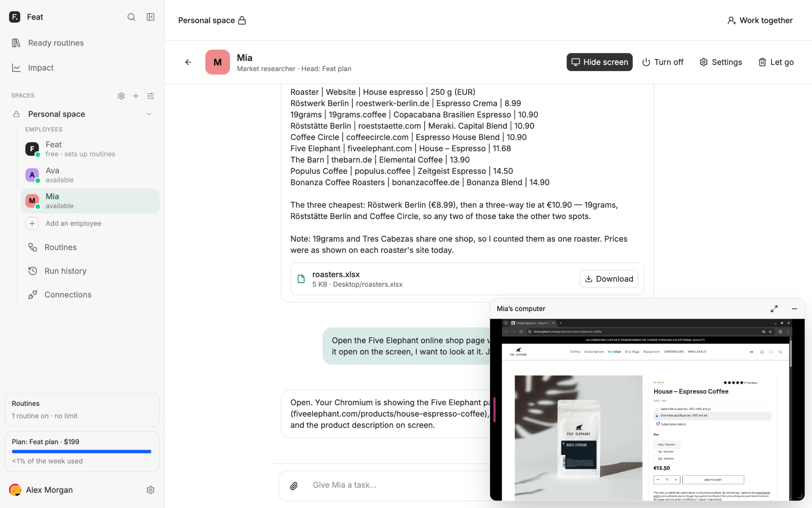
Task: Open Mia's Settings
Action: tap(721, 62)
